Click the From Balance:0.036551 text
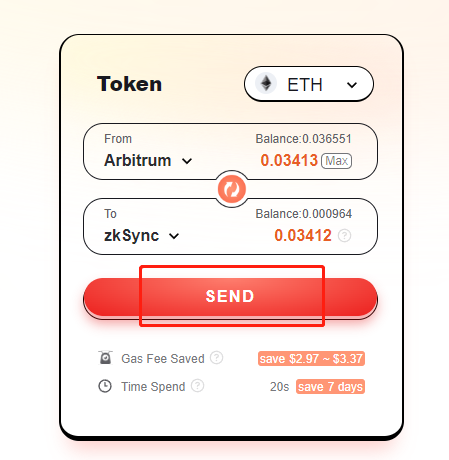Screen dimensions: 449x460 [303, 139]
